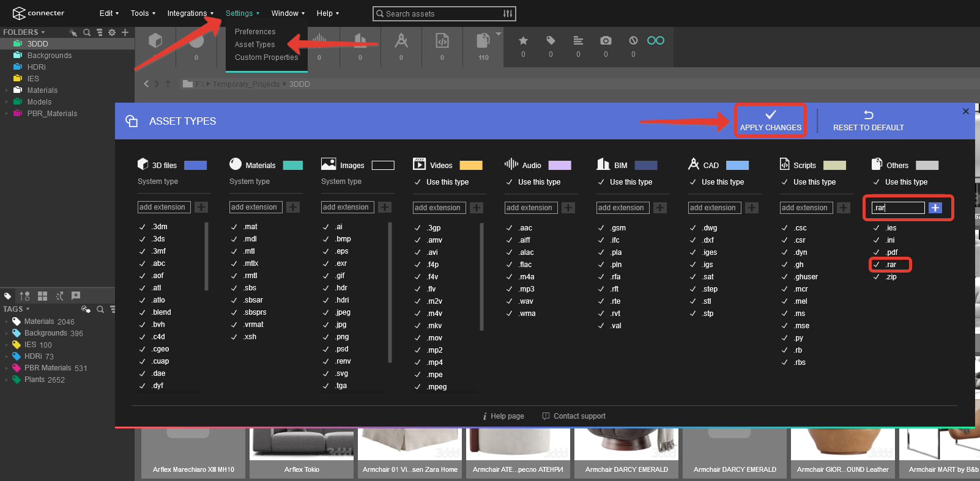Open the FOLDERS dropdown arrow

[x=43, y=32]
